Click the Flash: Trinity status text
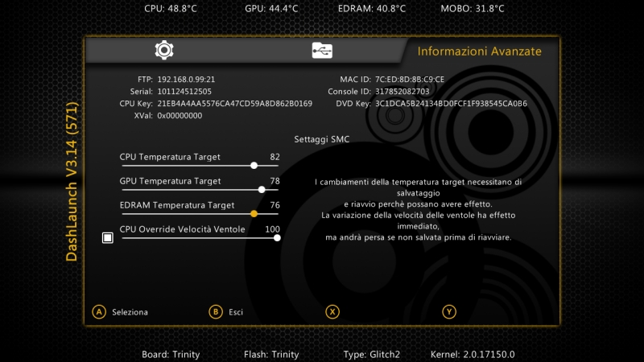Viewport: 644px width, 362px height. coord(271,354)
